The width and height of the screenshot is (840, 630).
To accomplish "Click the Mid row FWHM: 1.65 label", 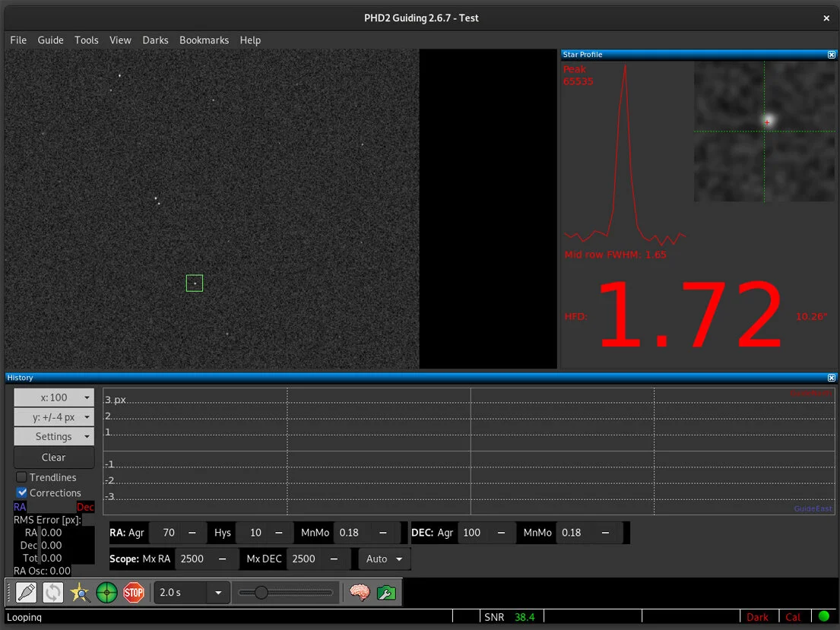I will pos(615,255).
